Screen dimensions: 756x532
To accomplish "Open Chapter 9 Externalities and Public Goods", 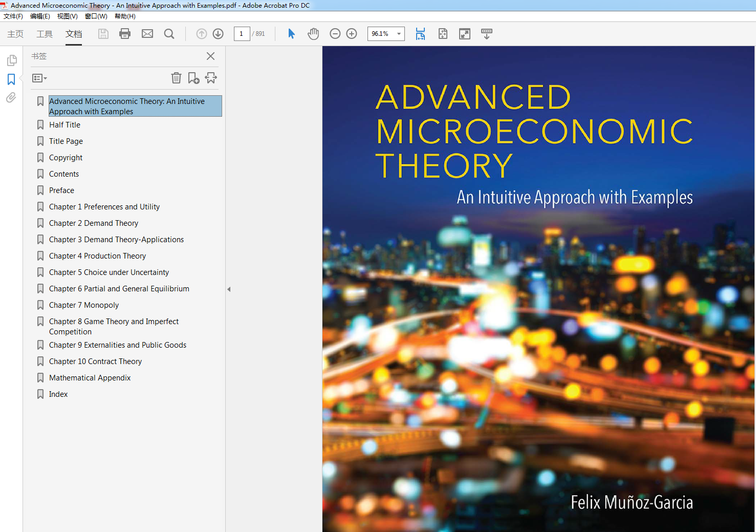I will click(118, 345).
